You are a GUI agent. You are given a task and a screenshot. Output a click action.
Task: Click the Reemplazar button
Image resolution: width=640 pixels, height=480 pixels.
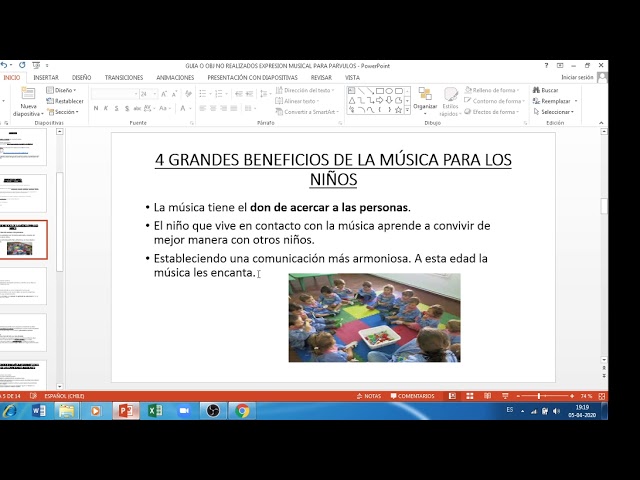pyautogui.click(x=556, y=101)
